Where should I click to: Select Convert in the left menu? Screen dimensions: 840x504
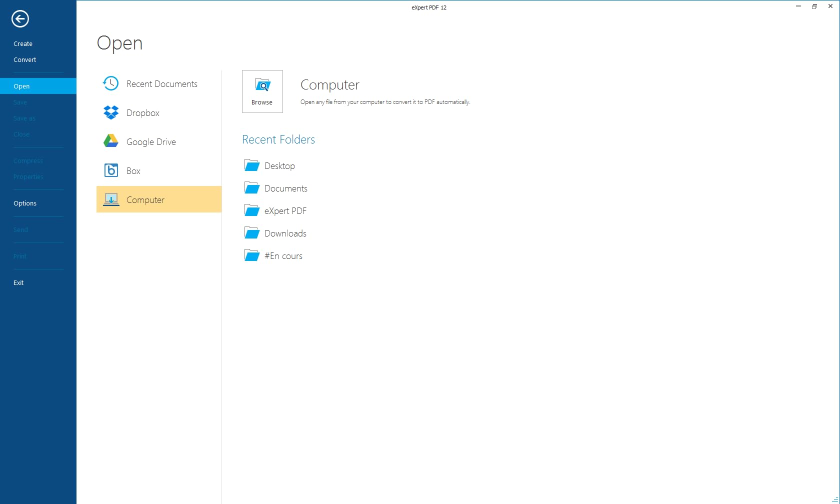point(25,60)
